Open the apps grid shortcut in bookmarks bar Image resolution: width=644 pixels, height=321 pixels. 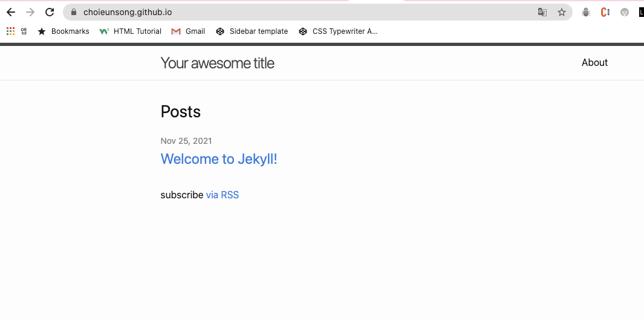[x=11, y=31]
